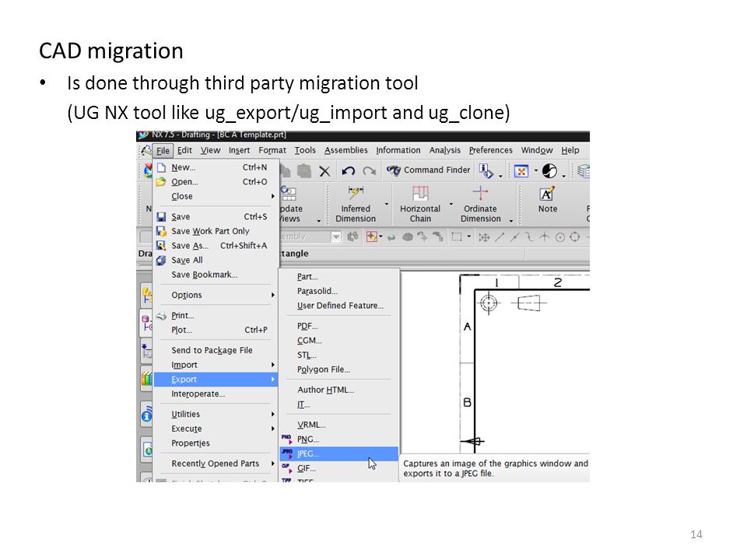747x560 pixels.
Task: Export as CGM...
Action: (309, 341)
